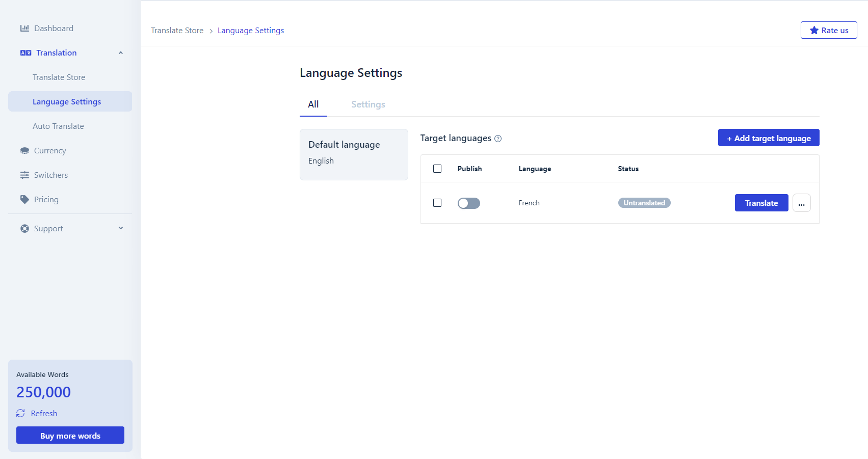Click the Target languages help question icon
Viewport: 868px width, 459px height.
pos(498,139)
